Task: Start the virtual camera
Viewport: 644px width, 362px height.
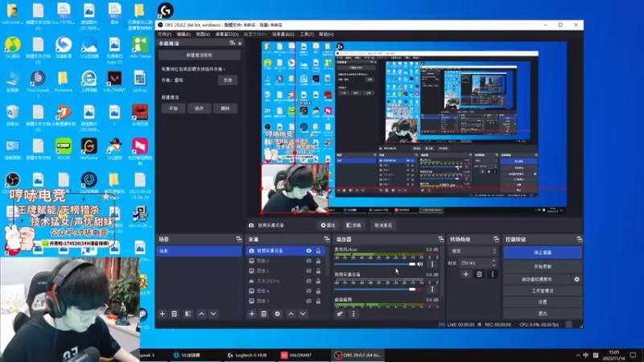Action: (537, 279)
